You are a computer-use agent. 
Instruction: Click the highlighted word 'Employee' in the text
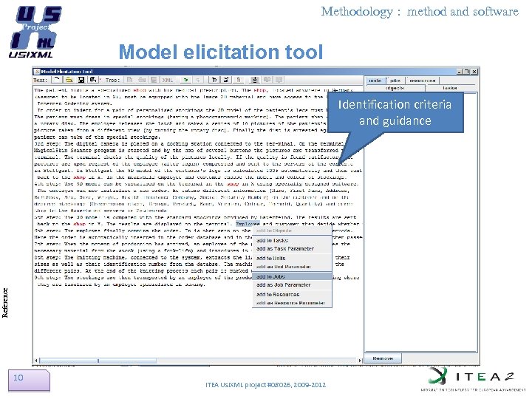click(x=248, y=224)
